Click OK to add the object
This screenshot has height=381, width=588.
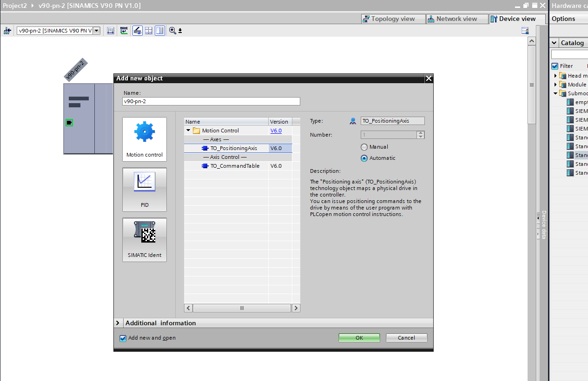359,338
